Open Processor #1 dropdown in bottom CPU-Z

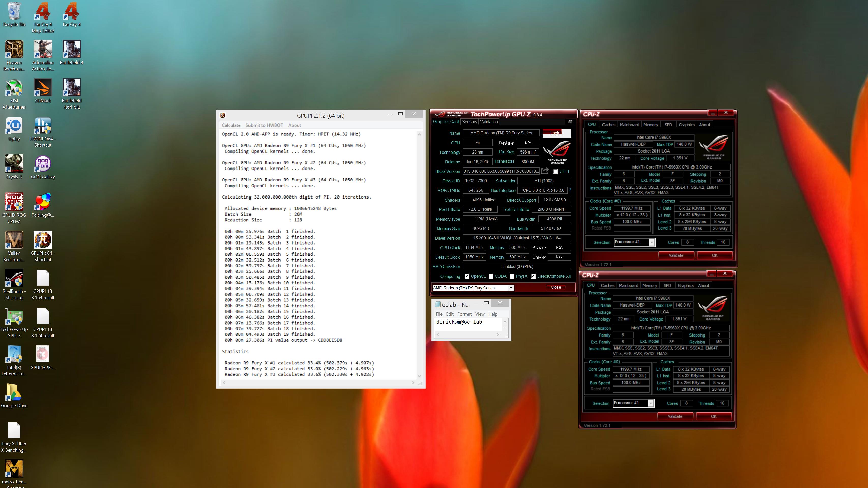651,403
